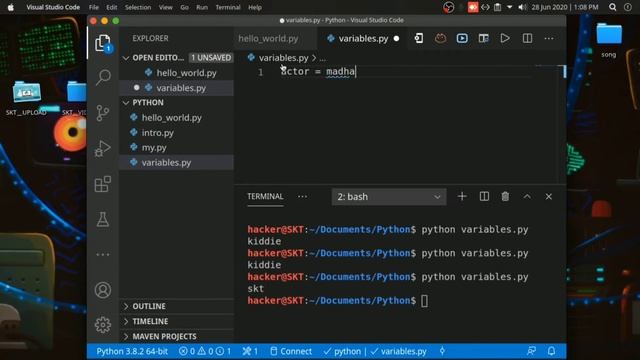Open the Test flask view
The width and height of the screenshot is (640, 360).
(102, 219)
